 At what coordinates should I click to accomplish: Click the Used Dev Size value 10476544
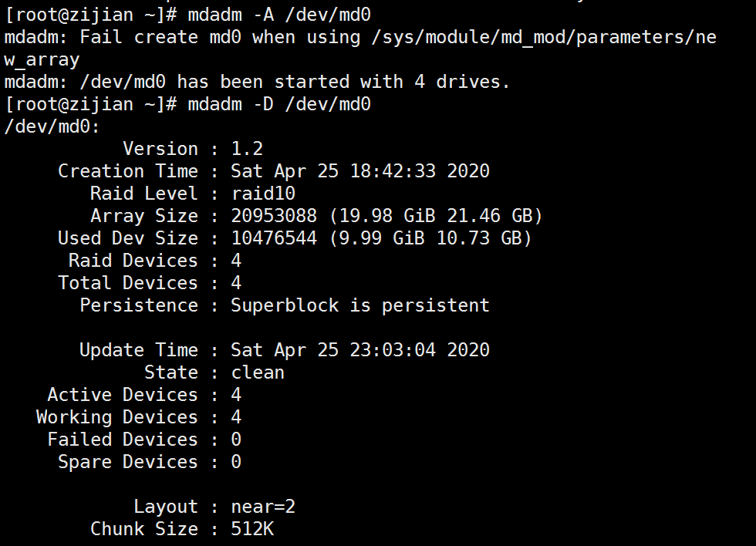274,238
